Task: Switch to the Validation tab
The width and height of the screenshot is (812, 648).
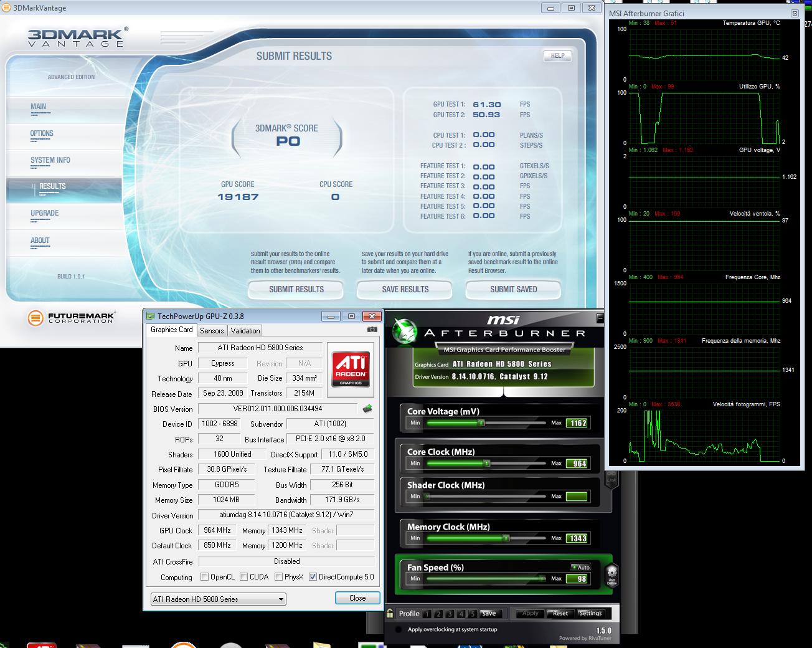Action: 245,331
